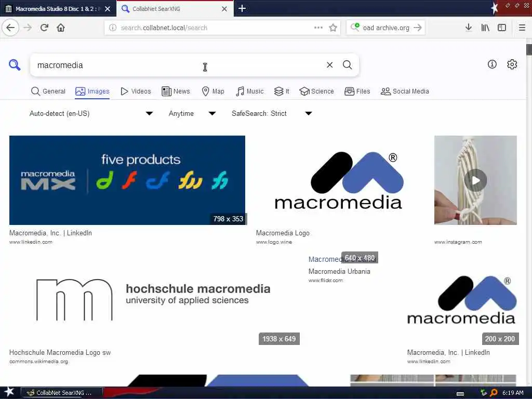The width and height of the screenshot is (532, 399).
Task: Click the forward navigation arrow
Action: point(28,28)
